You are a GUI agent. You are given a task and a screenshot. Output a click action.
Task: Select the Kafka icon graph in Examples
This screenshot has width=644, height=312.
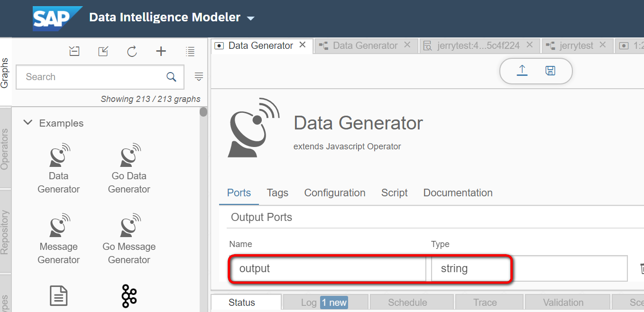[x=129, y=295]
